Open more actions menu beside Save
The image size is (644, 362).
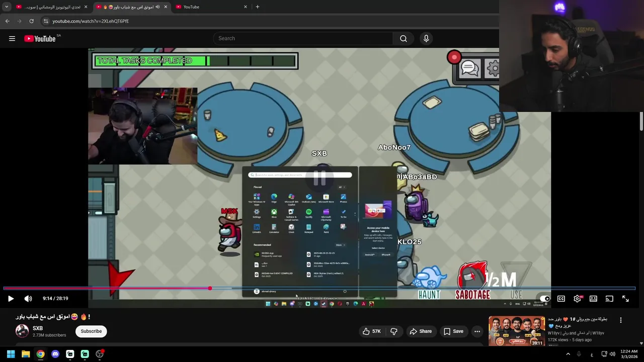477,331
